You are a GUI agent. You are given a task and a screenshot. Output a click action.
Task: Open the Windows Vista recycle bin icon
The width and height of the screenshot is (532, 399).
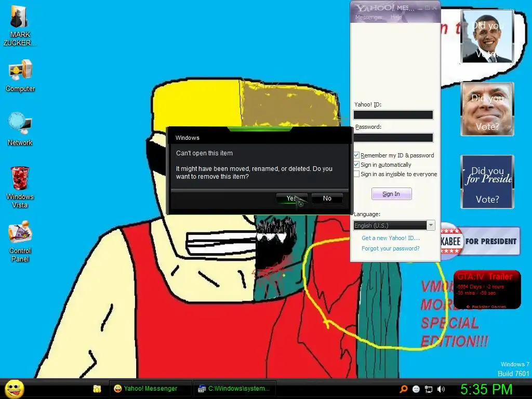click(20, 187)
